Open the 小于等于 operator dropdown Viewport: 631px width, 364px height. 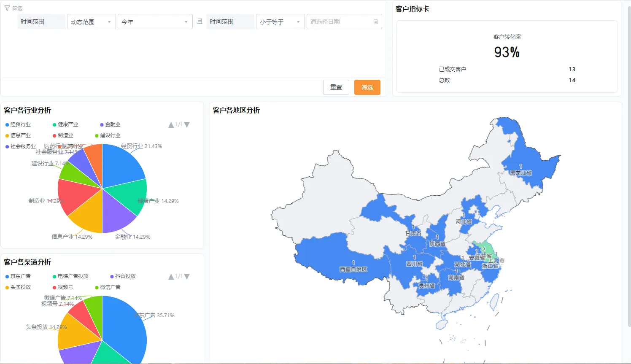pos(280,21)
